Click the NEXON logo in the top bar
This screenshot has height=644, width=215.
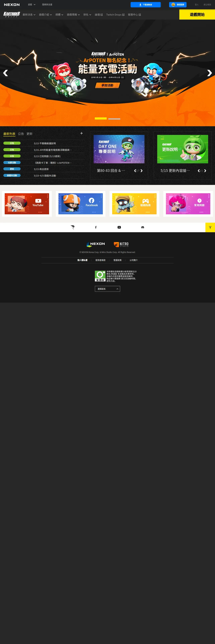point(12,5)
